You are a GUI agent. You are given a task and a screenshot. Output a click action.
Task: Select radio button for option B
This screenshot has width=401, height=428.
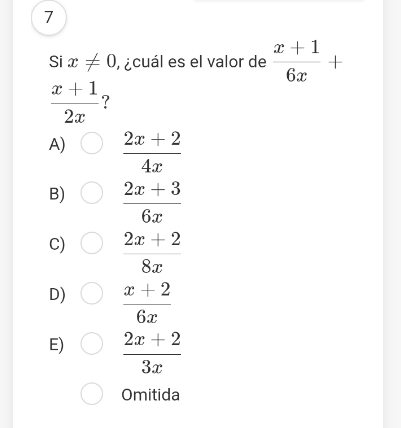(92, 193)
